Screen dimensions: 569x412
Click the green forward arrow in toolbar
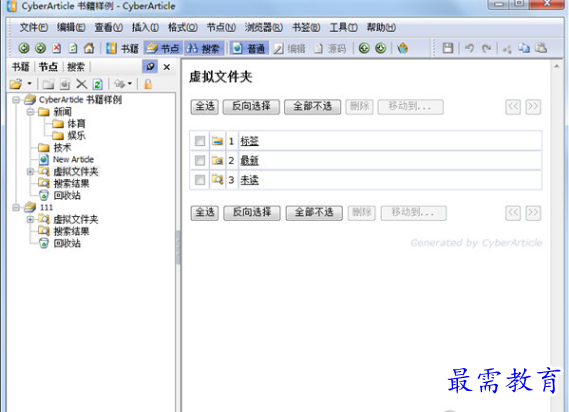[40, 48]
